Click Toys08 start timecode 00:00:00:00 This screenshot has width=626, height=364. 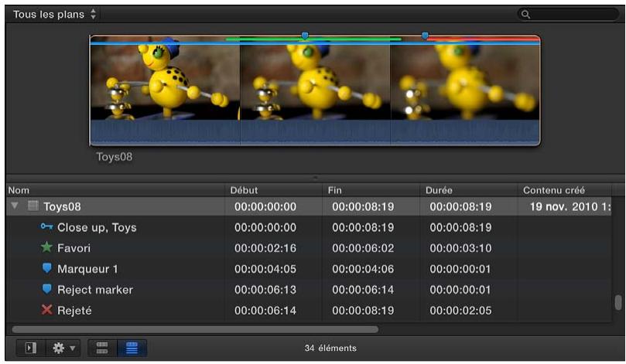click(x=265, y=206)
